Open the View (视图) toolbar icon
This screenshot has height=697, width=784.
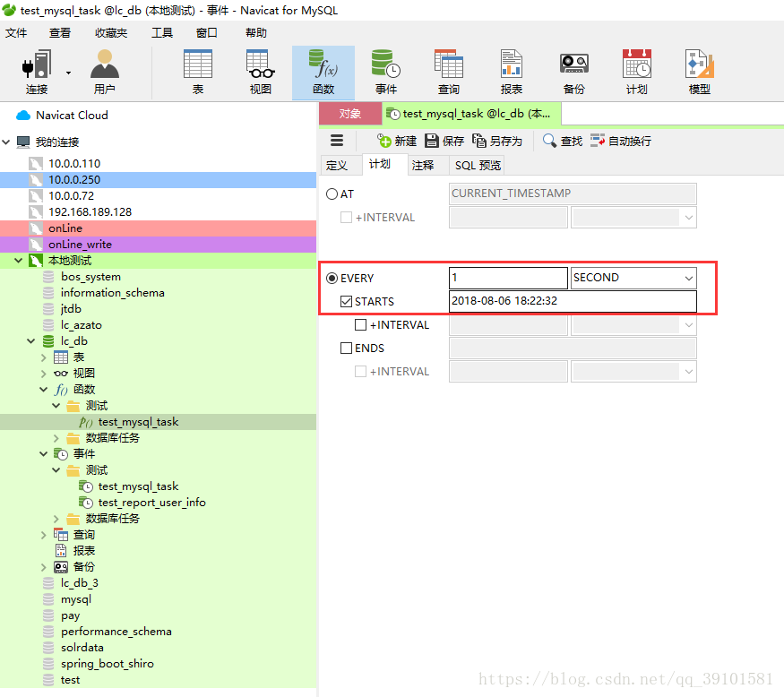tap(261, 72)
